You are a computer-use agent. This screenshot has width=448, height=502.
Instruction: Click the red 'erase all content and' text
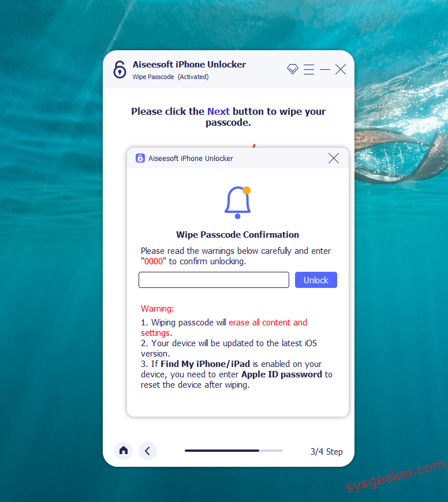(268, 323)
